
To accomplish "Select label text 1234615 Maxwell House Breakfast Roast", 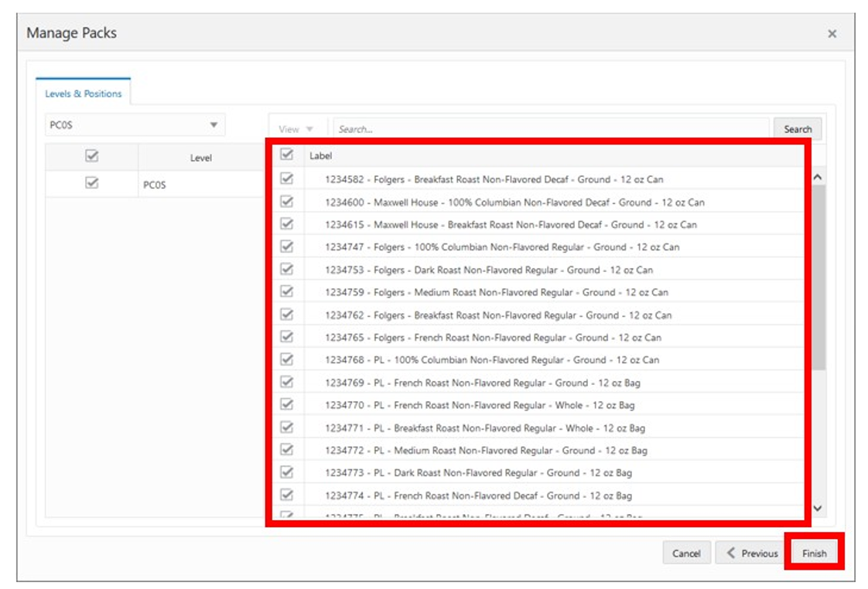I will pos(511,224).
